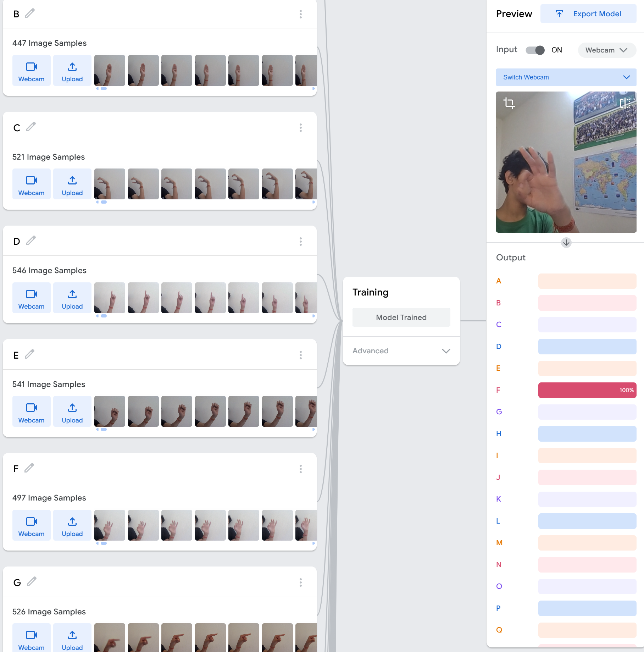
Task: Click the first class C sample thumbnail
Action: [110, 184]
